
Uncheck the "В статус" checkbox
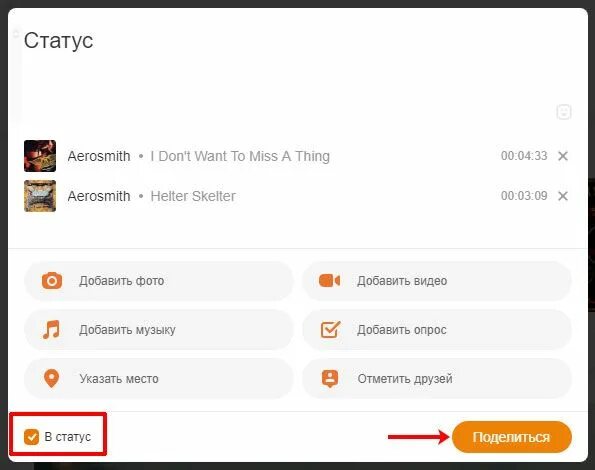tap(31, 437)
